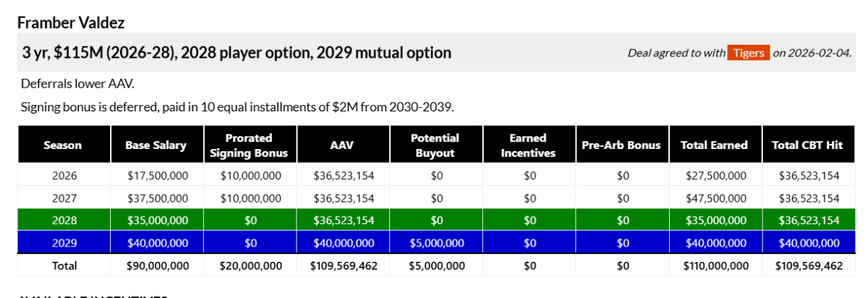This screenshot has height=298, width=868.
Task: Click the total earned $110,000,000 cell
Action: pos(715,265)
